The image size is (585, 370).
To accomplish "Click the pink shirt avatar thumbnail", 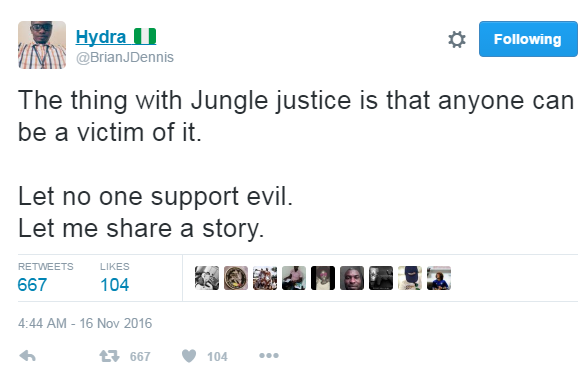I will [x=294, y=278].
